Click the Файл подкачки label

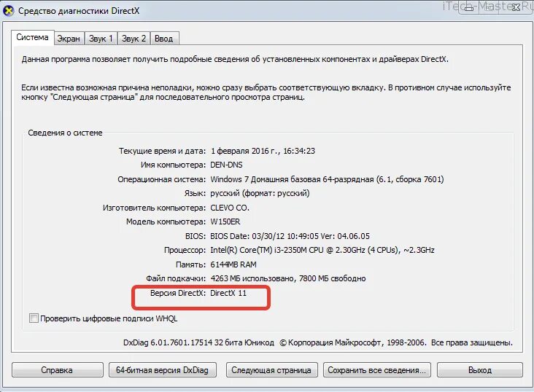tap(176, 278)
